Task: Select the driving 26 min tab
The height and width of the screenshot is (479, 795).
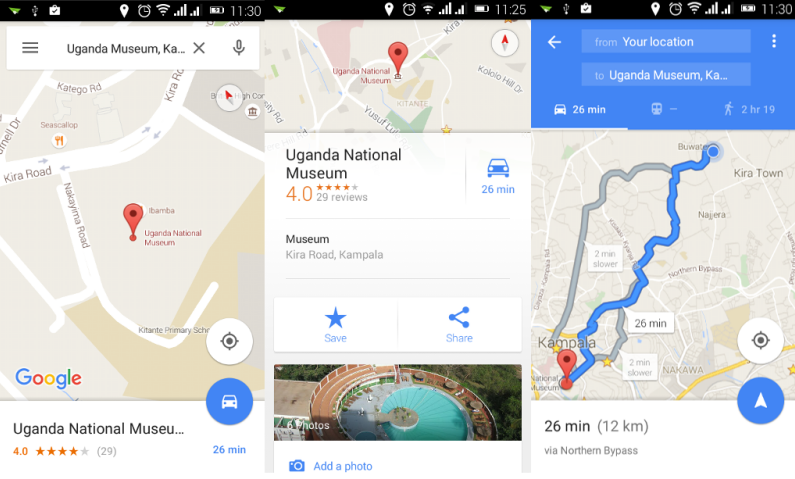Action: point(580,109)
